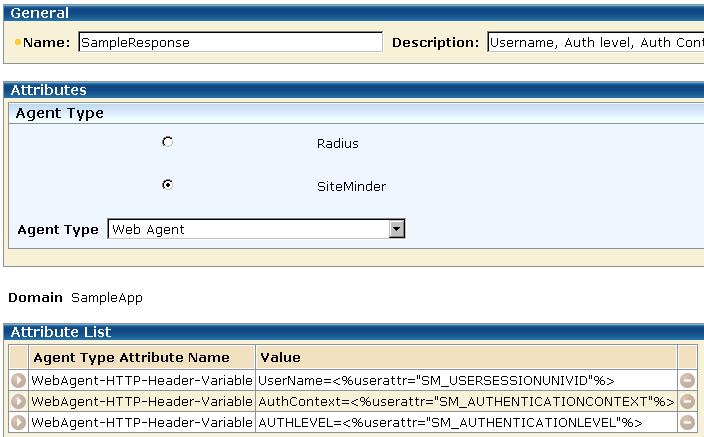
Task: Click WebAgent-HTTP-Header-Variable in the UserName row
Action: pos(141,380)
